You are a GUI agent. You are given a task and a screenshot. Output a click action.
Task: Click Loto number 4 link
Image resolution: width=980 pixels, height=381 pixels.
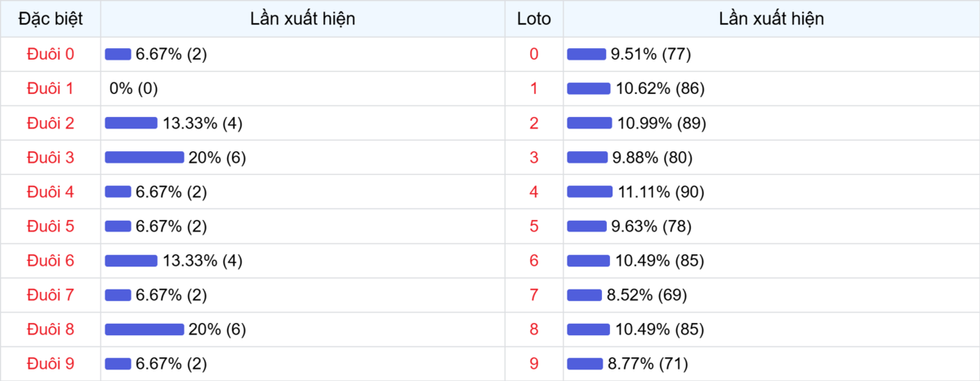pos(534,191)
